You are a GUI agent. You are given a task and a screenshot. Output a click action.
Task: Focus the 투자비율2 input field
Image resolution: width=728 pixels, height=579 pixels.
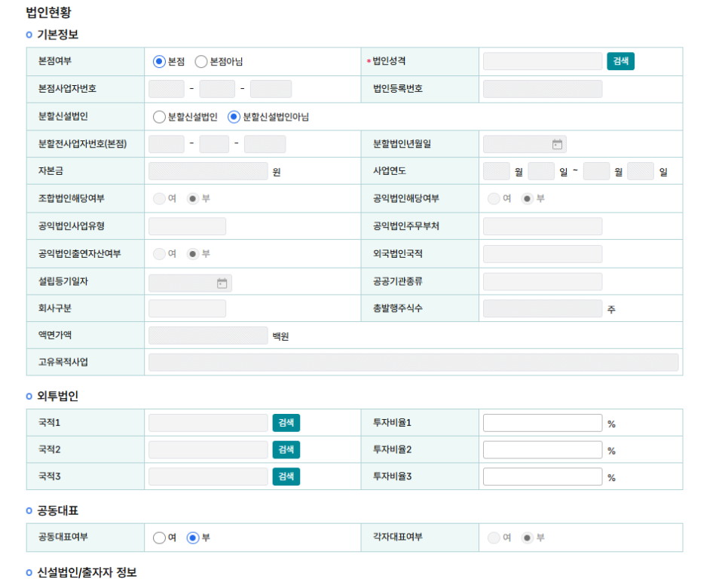543,450
